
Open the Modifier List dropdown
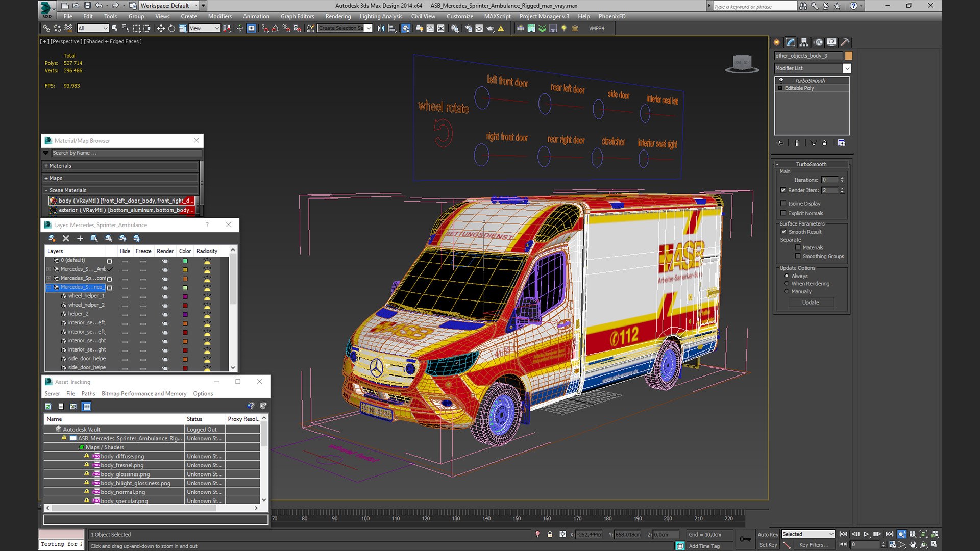coord(813,68)
